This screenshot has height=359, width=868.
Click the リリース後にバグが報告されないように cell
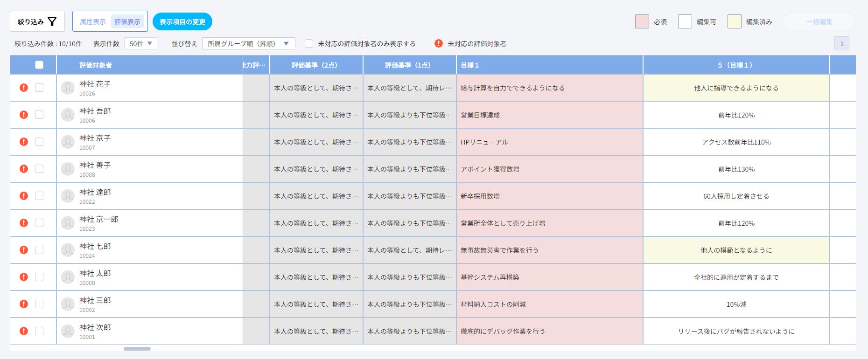736,331
